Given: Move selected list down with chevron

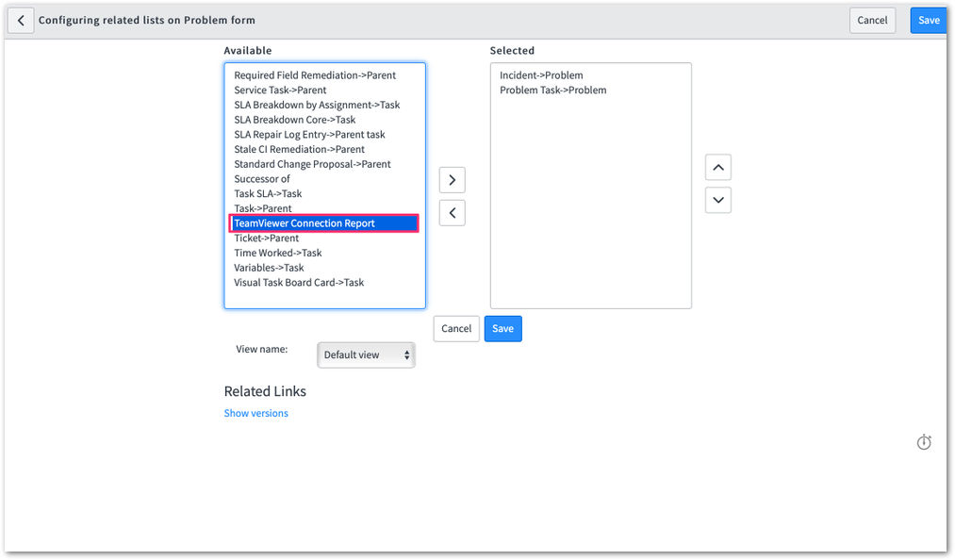Looking at the screenshot, I should click(x=718, y=200).
